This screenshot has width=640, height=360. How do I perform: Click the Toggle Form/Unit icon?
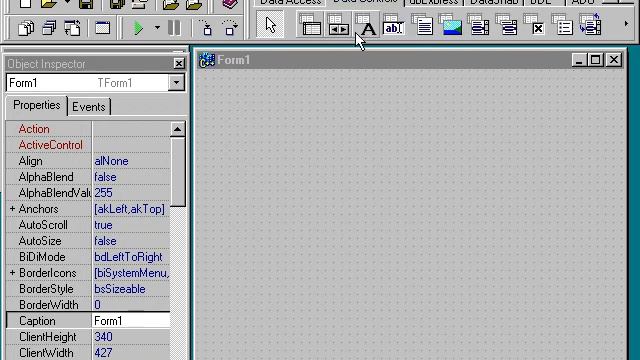point(72,28)
